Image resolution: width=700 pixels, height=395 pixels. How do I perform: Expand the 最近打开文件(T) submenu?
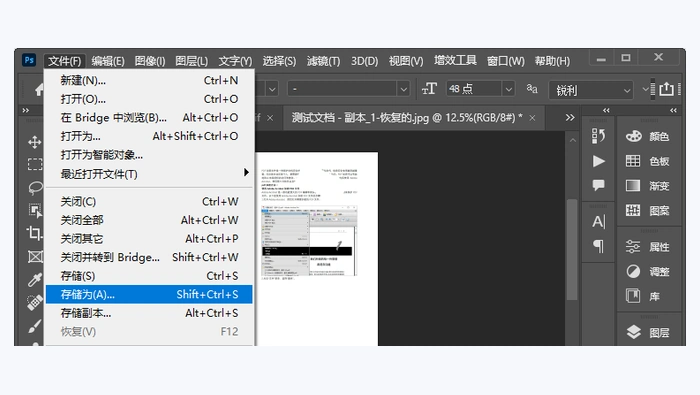[x=149, y=174]
